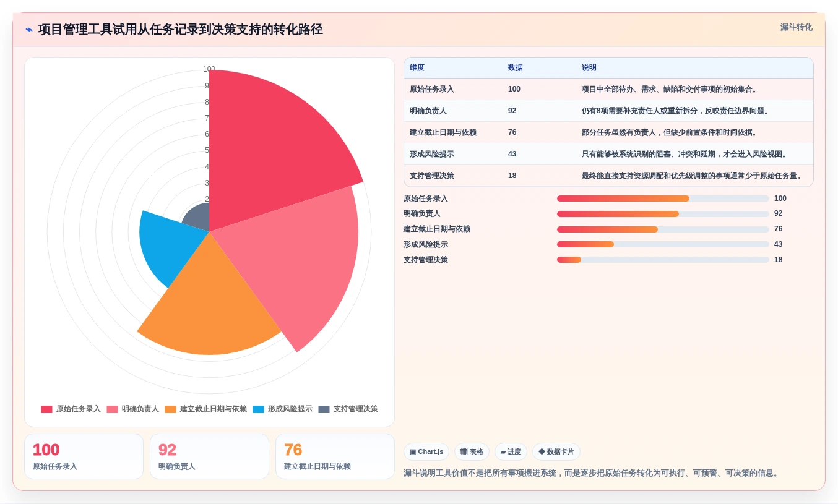The width and height of the screenshot is (838, 504).
Task: Click the 形成风险提示 progress bar
Action: click(663, 244)
